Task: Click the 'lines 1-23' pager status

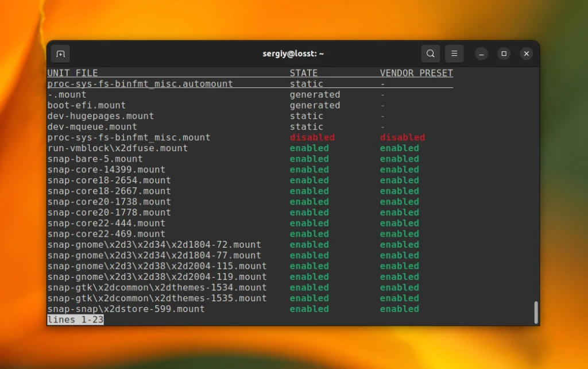Action: point(75,320)
